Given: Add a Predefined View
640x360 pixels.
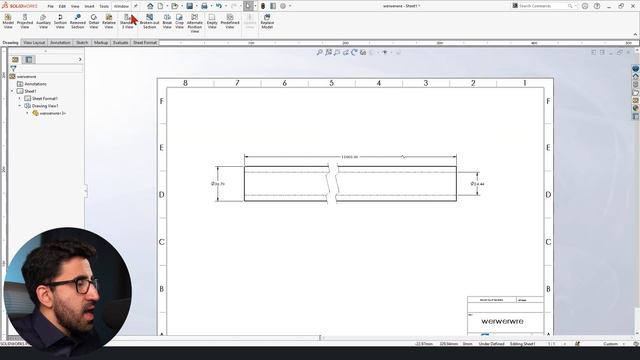Looking at the screenshot, I should coord(230,21).
